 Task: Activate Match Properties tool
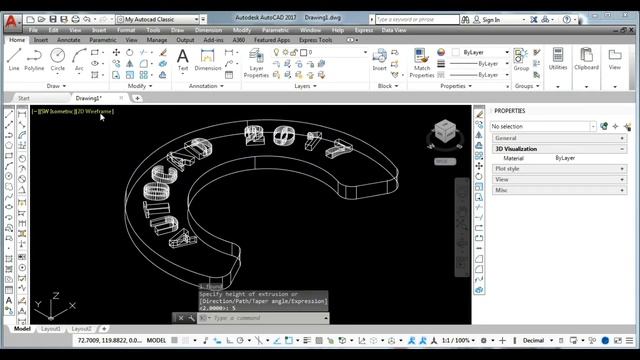point(422,63)
